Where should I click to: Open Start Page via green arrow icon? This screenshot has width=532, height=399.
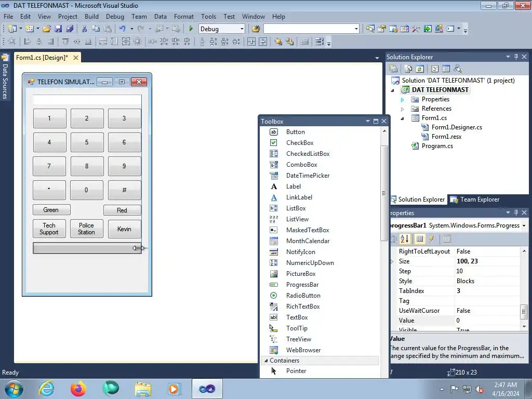pyautogui.click(x=428, y=29)
